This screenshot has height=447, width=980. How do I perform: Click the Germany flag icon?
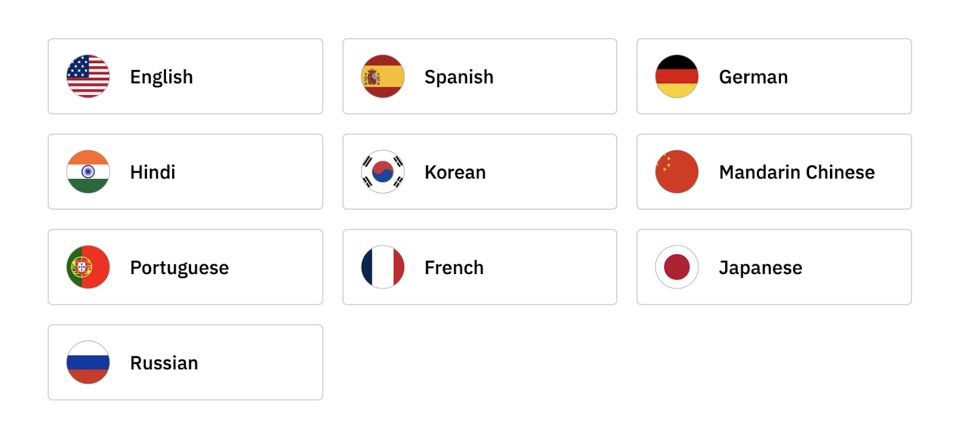[677, 77]
